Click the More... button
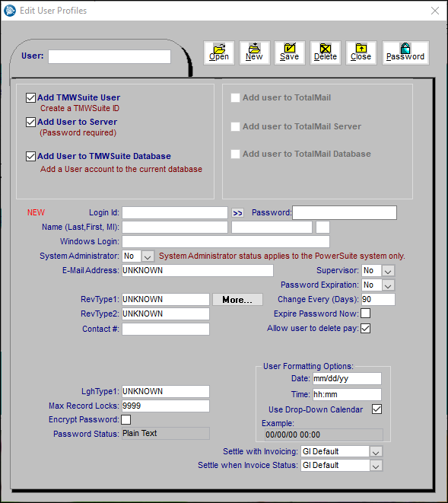The image size is (448, 503). pos(237,300)
